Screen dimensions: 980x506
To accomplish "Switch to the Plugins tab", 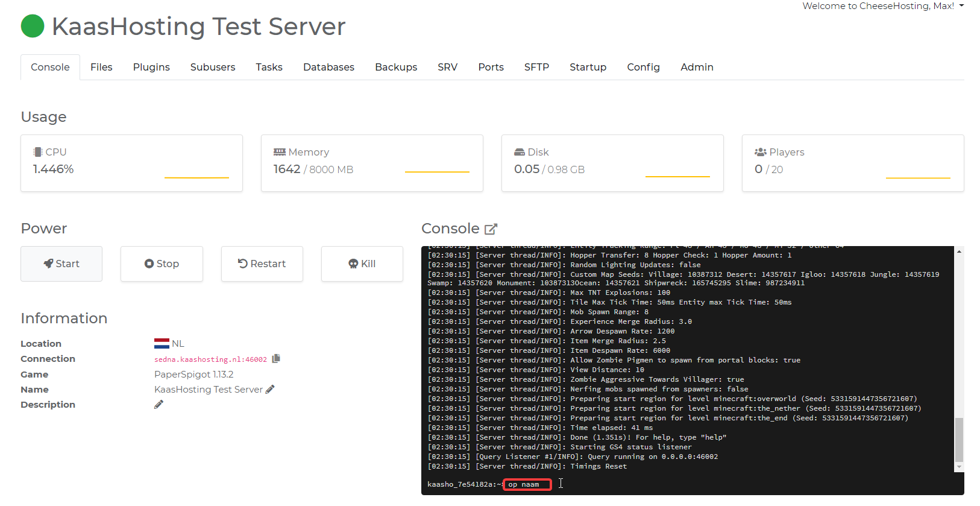I will (x=151, y=67).
